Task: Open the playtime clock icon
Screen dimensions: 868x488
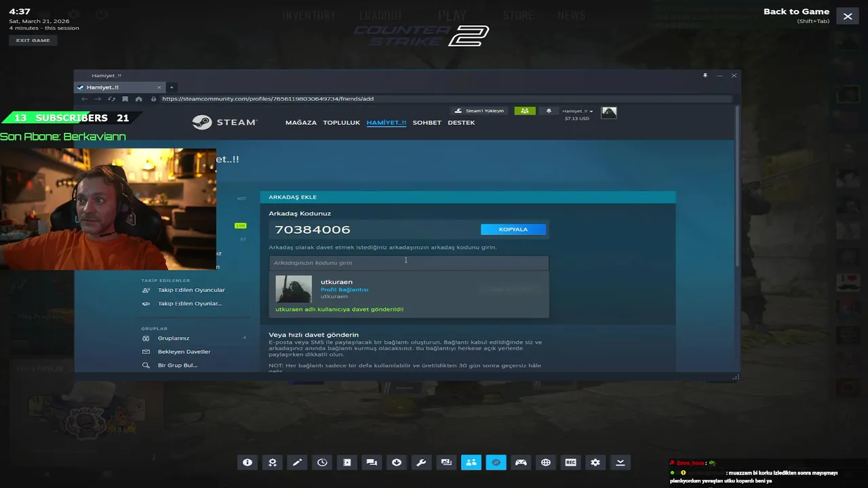Action: [322, 462]
